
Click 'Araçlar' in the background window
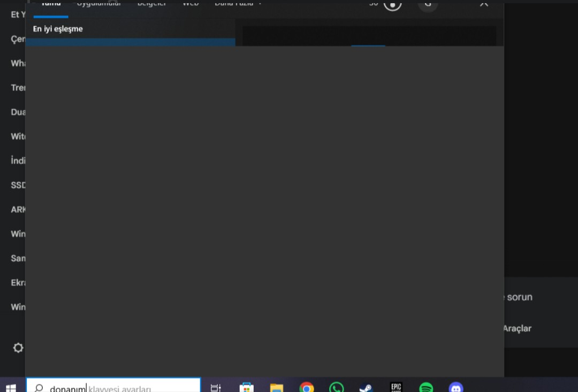pyautogui.click(x=518, y=328)
